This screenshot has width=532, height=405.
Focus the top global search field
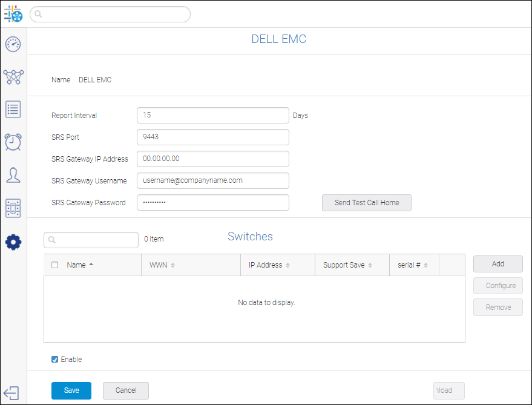click(x=110, y=15)
